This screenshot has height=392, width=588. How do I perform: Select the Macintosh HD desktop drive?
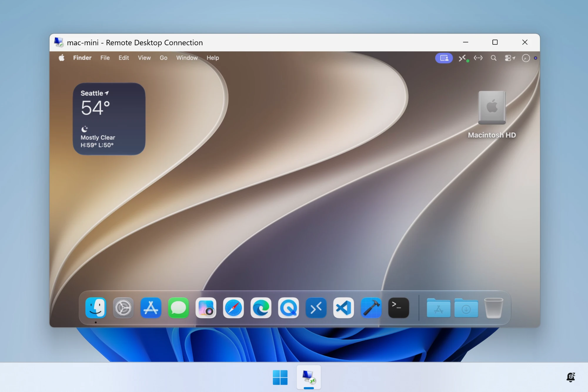(492, 115)
